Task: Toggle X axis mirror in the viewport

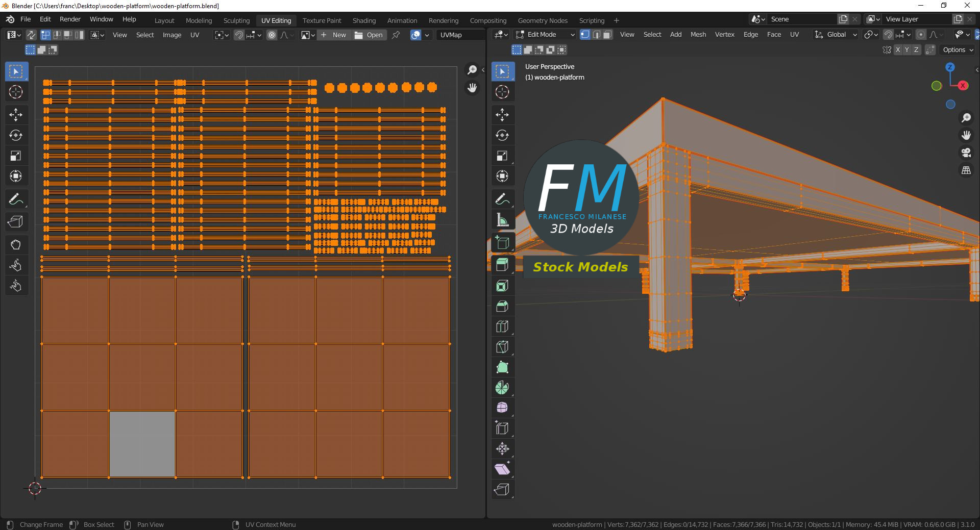Action: click(898, 50)
